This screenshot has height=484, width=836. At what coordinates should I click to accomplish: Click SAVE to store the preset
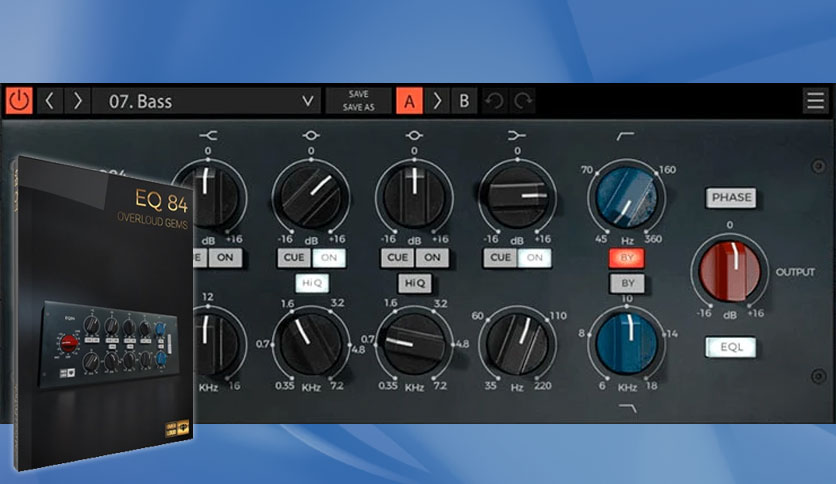coord(358,94)
